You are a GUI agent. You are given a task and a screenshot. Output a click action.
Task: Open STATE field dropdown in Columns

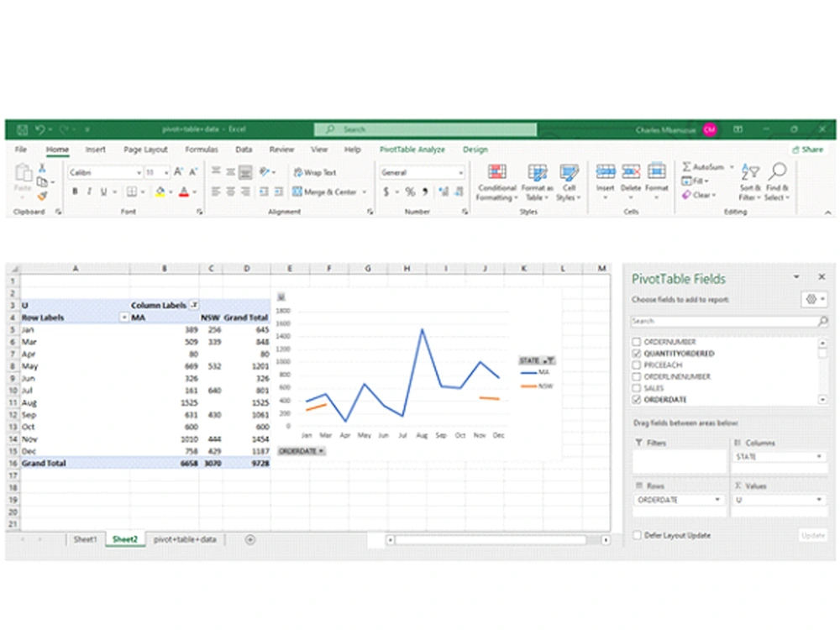click(819, 456)
